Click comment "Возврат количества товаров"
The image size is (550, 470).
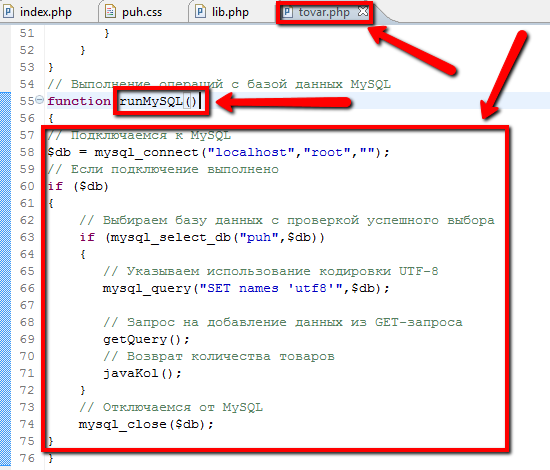[219, 356]
